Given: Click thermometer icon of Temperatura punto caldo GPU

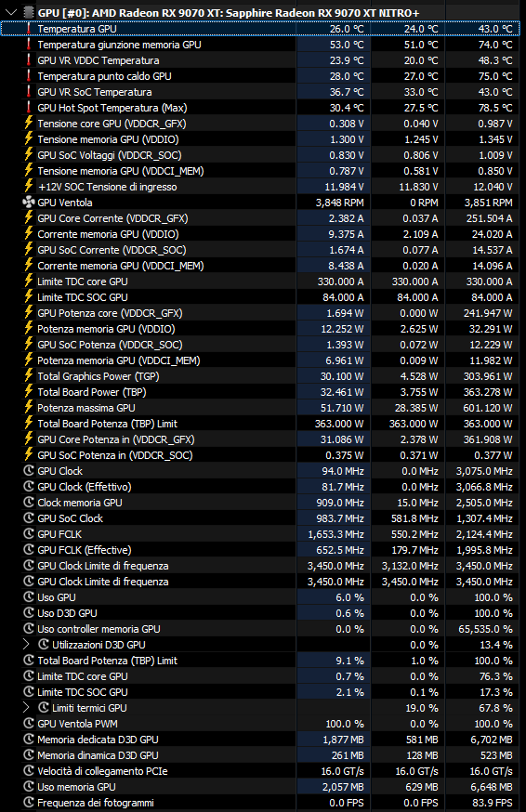Looking at the screenshot, I should (29, 76).
